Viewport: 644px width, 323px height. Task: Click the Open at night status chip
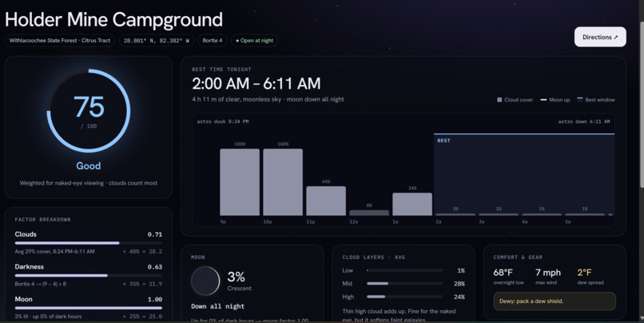tap(254, 41)
